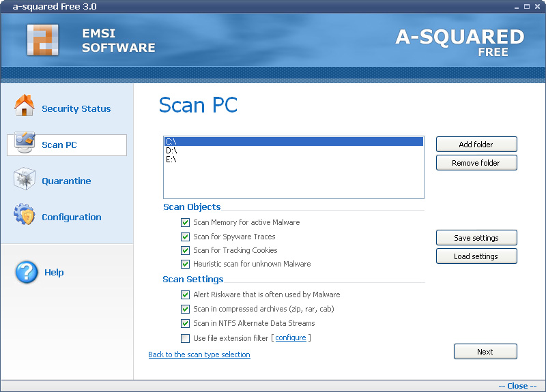Select the D:\ drive in folder list
Viewport: 546px width, 392px height.
[171, 151]
